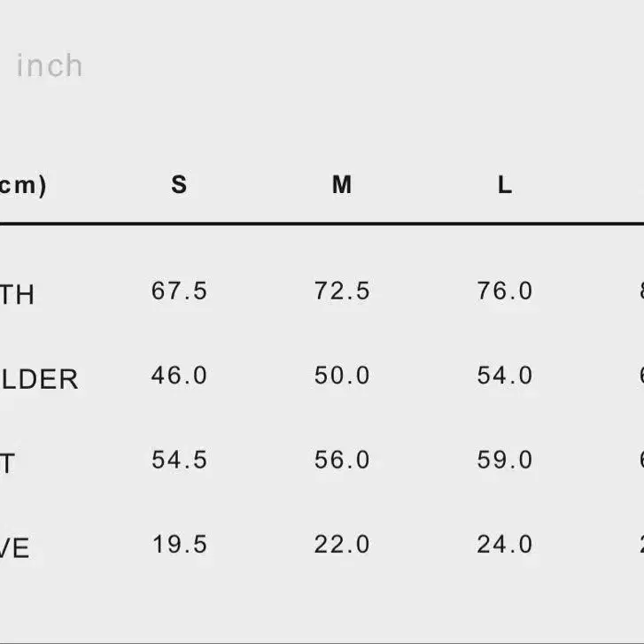
Task: Click the cm) unit header label
Action: pos(23,185)
